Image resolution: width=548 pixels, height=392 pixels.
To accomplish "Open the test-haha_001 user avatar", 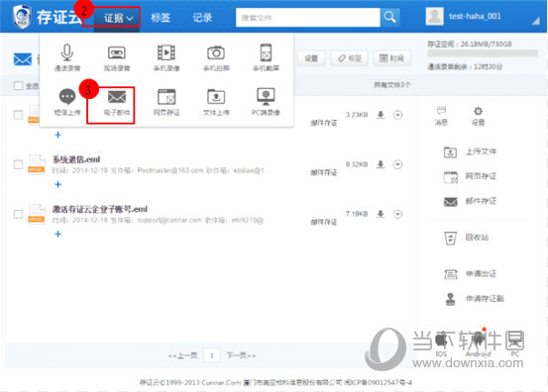I will click(x=434, y=16).
